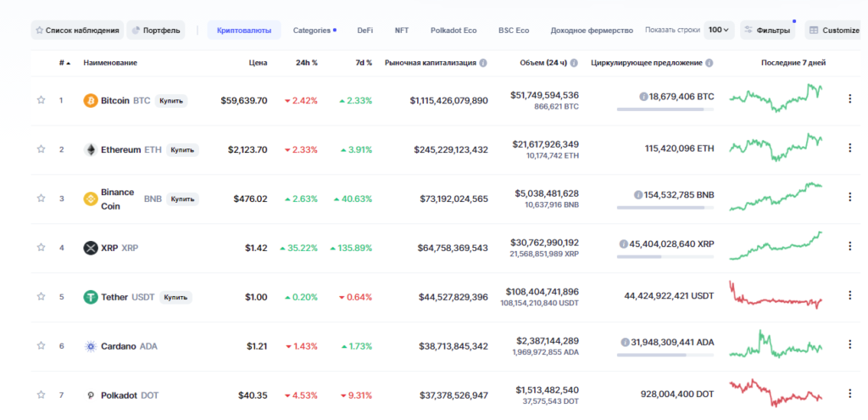Click info icon beside Bitcoin circulating supply
The width and height of the screenshot is (868, 420).
(643, 97)
